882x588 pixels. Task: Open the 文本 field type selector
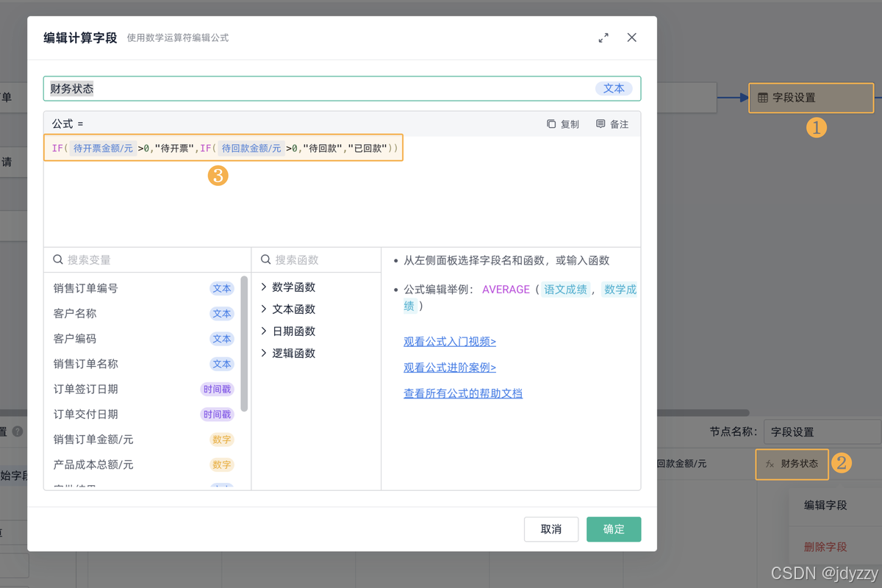click(x=614, y=88)
